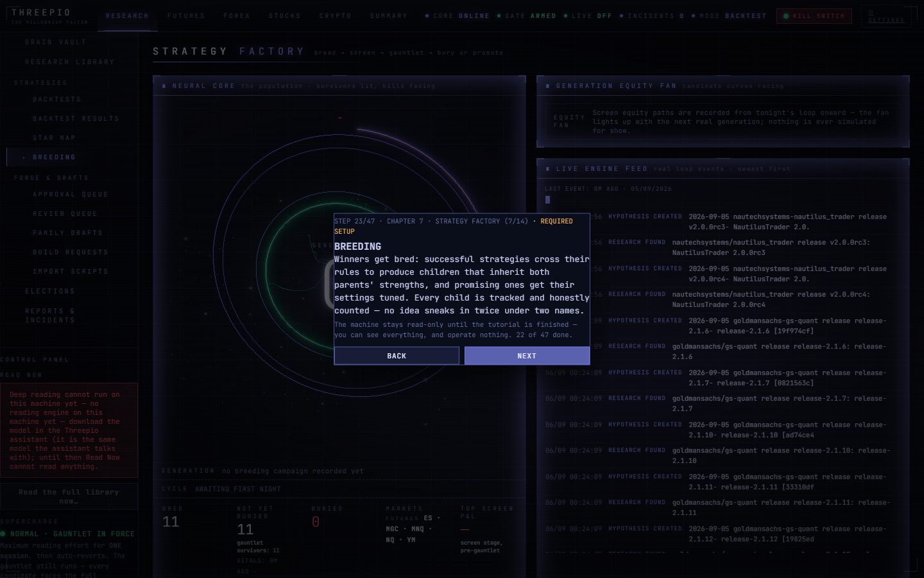
Task: Open the FOREX tab
Action: [x=237, y=16]
